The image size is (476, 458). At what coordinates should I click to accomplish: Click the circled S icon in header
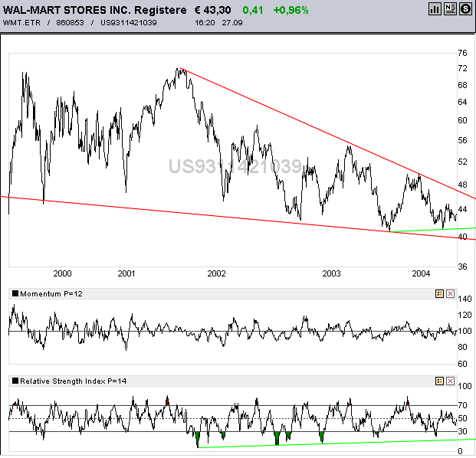click(465, 9)
